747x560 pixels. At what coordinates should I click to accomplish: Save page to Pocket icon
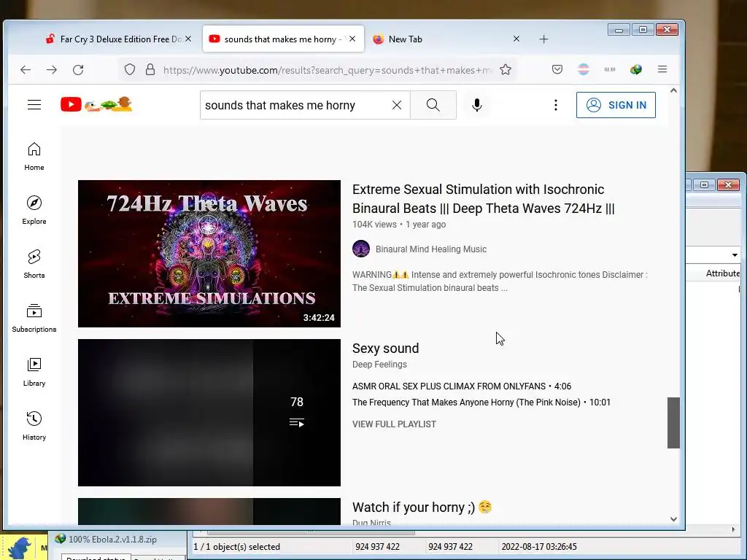coord(557,69)
